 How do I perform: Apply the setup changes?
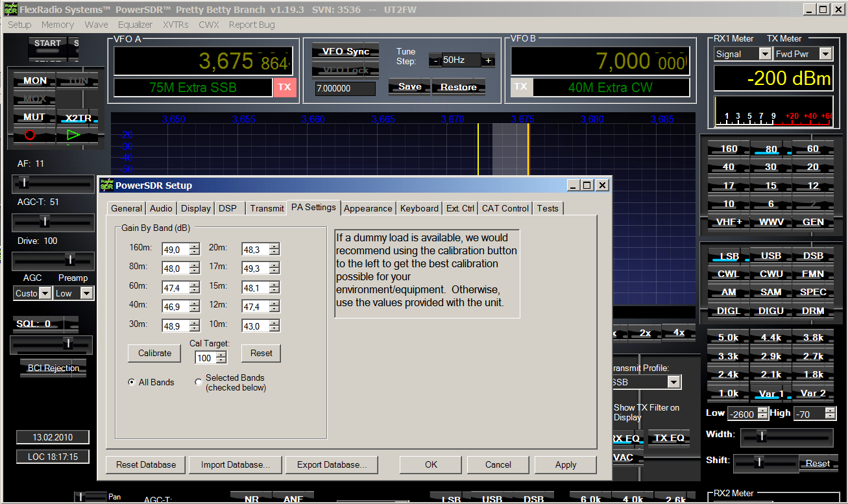coord(566,464)
